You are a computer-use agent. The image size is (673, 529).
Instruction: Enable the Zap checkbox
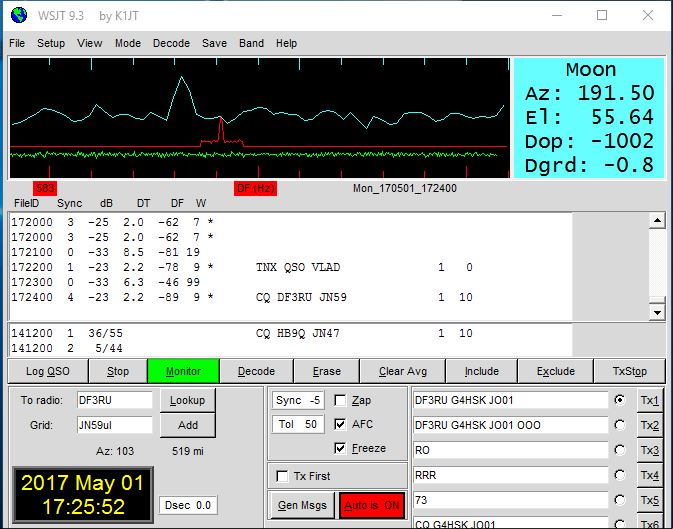(x=340, y=401)
